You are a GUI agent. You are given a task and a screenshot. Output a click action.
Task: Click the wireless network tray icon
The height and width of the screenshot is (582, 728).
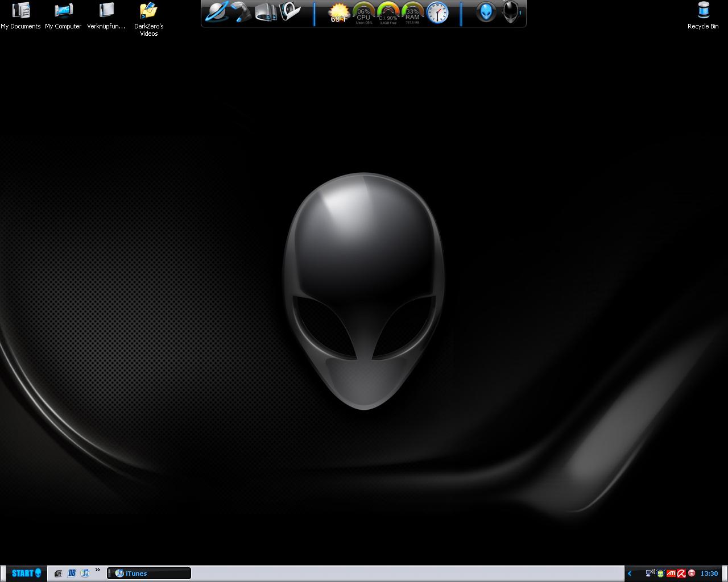point(650,573)
